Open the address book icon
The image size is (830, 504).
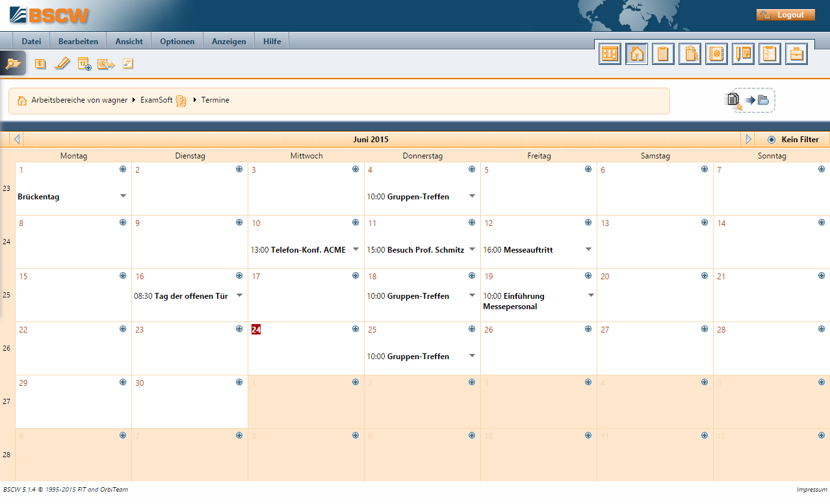[x=716, y=54]
